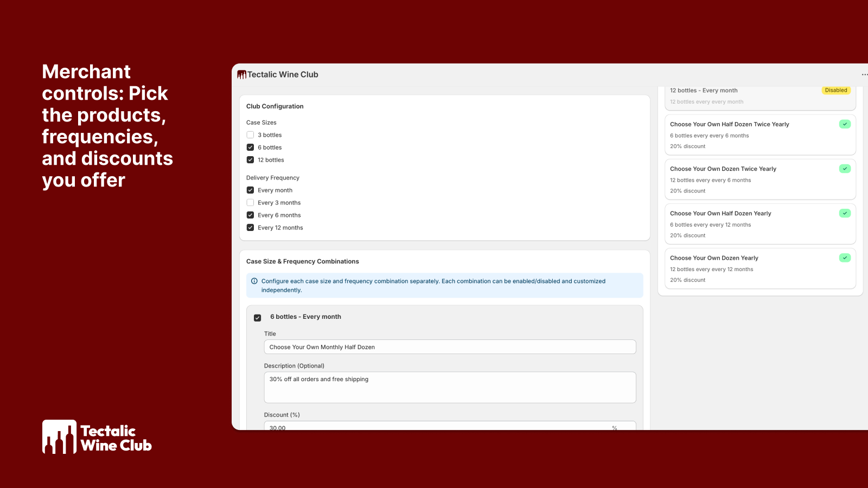Screen dimensions: 868x488
Task: Select the 'Choose Your Own Dozen Yearly' card
Action: click(760, 268)
